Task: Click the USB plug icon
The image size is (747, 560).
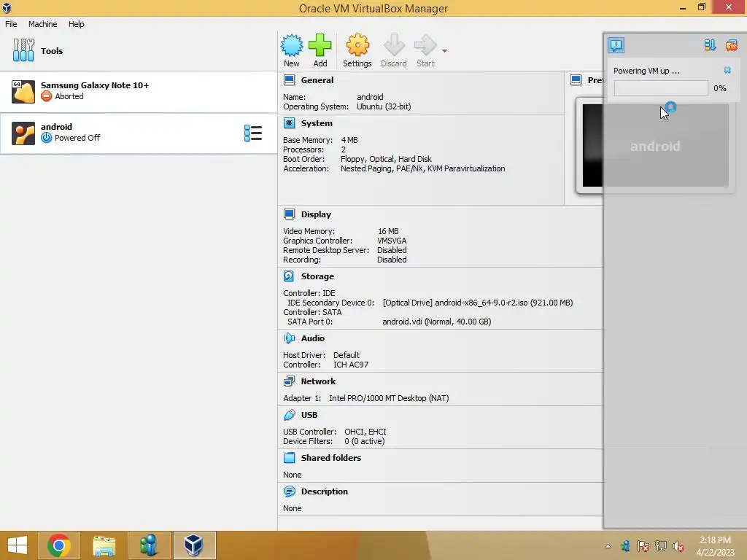Action: (x=289, y=415)
